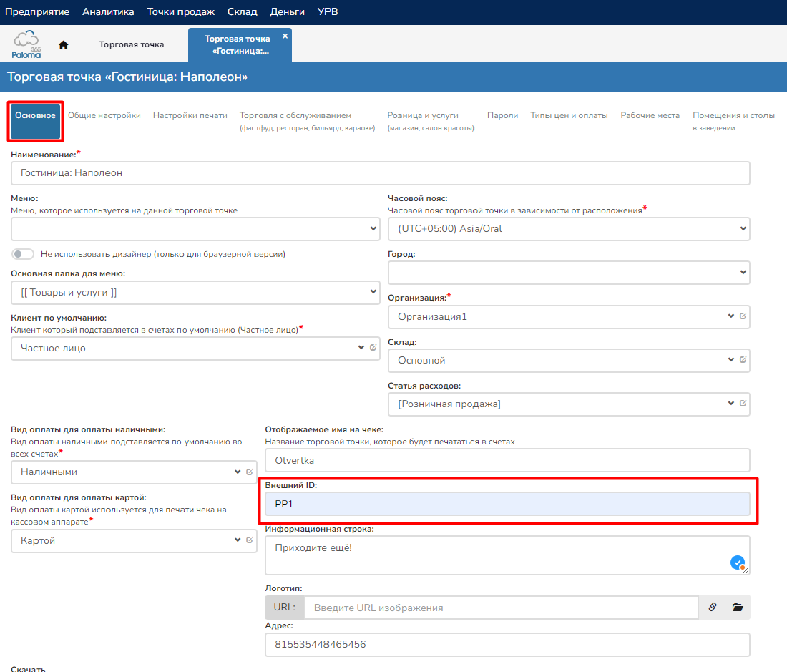Click edit icon next to Склад field
This screenshot has height=672, width=787.
click(743, 360)
